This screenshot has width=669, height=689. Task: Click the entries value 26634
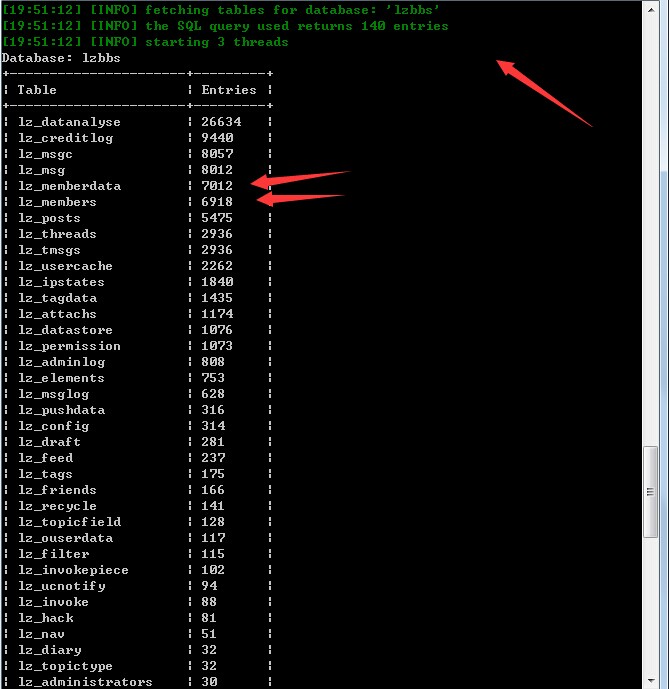click(221, 122)
